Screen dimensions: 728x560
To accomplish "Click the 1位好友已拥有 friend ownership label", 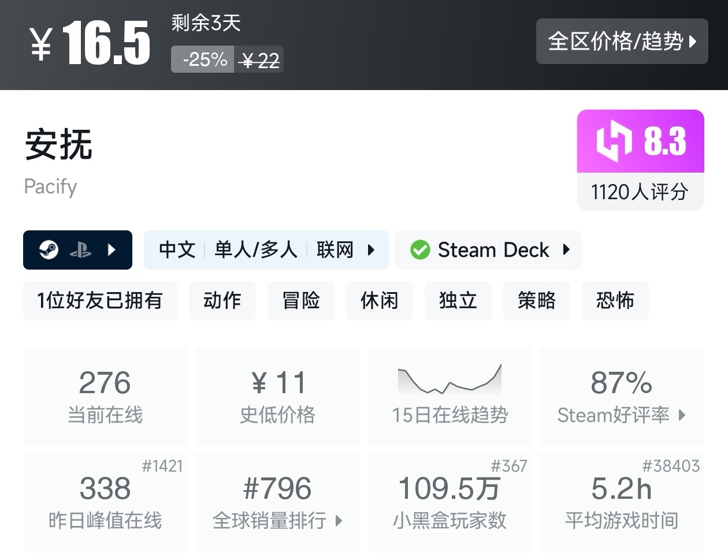I will point(100,300).
